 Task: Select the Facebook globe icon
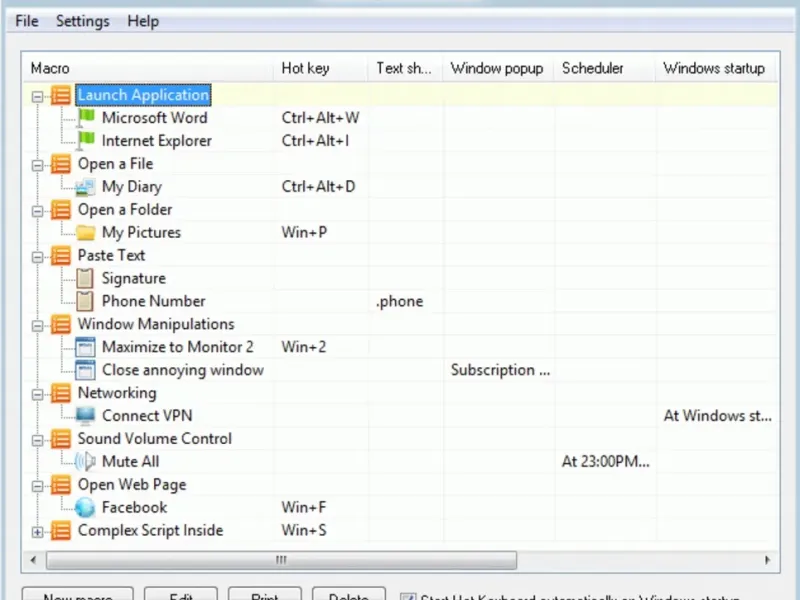(x=85, y=508)
